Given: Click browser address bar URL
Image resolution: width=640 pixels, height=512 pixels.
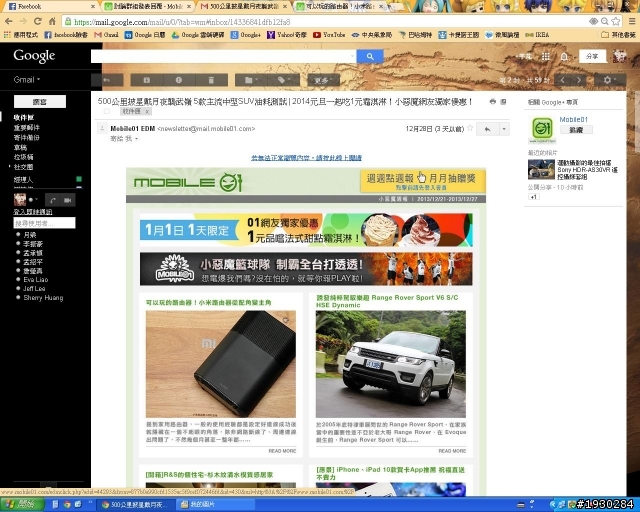Looking at the screenshot, I should tap(182, 22).
